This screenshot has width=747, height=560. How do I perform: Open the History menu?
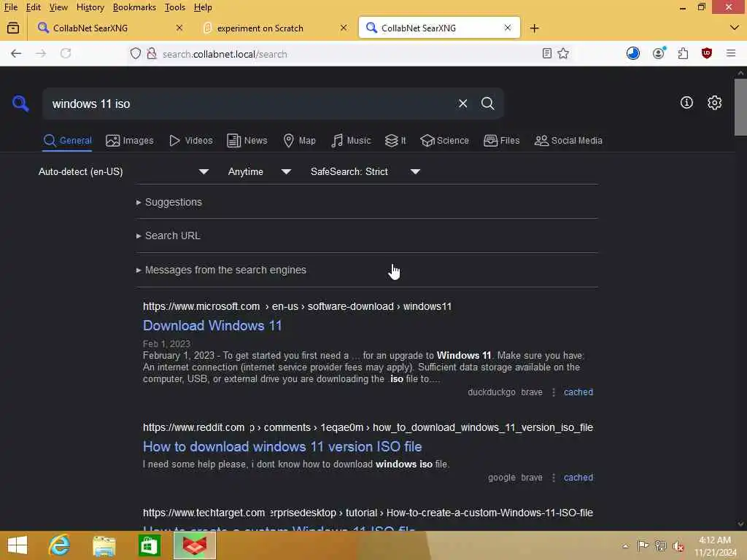[90, 7]
